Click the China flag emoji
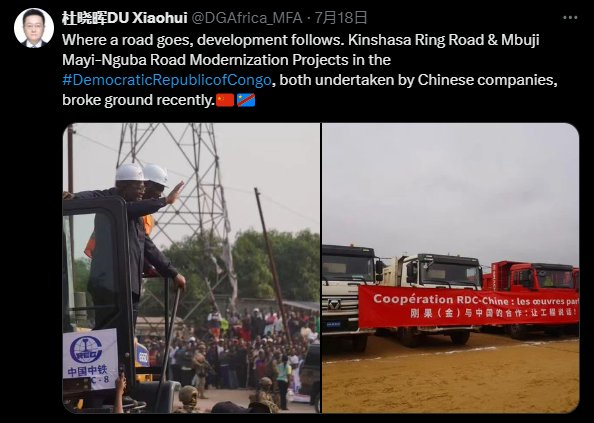Image resolution: width=594 pixels, height=423 pixels. (x=225, y=100)
